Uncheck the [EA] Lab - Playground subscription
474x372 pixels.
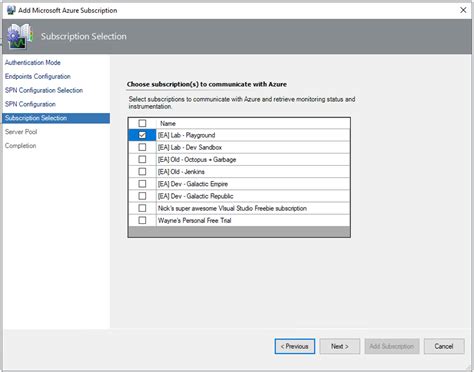[x=142, y=135]
